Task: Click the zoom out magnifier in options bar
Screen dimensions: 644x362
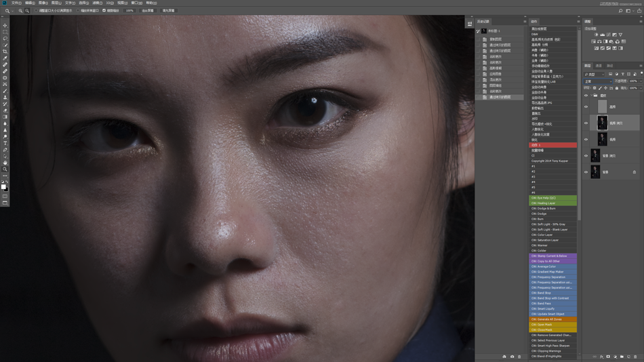Action: coord(27,11)
